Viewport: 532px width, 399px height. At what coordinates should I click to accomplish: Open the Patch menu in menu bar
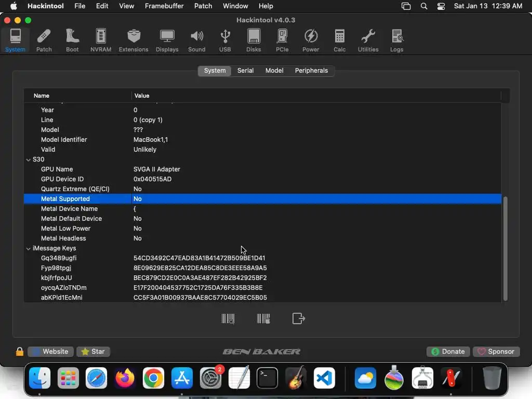(203, 6)
